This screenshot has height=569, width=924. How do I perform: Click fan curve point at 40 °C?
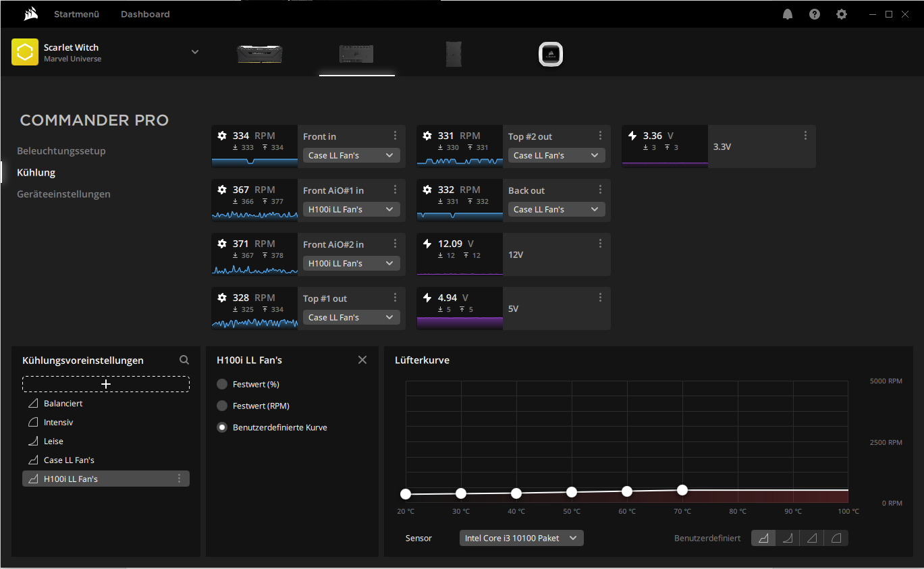click(516, 493)
